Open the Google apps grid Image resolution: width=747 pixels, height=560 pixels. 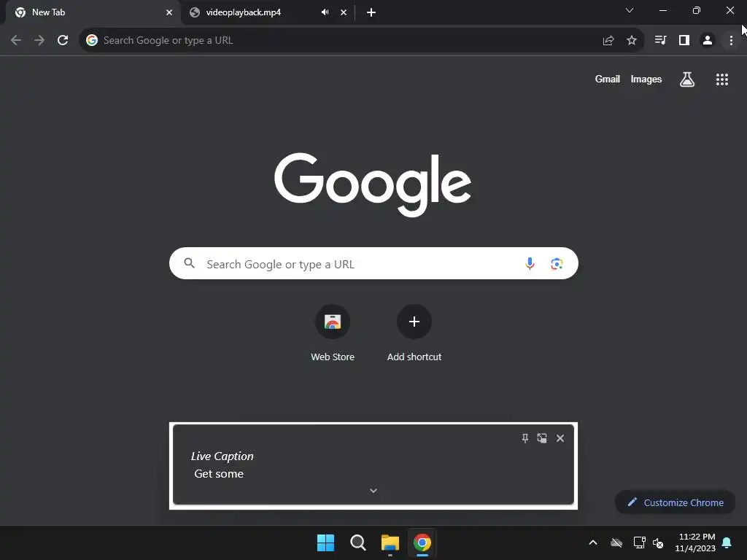click(721, 79)
